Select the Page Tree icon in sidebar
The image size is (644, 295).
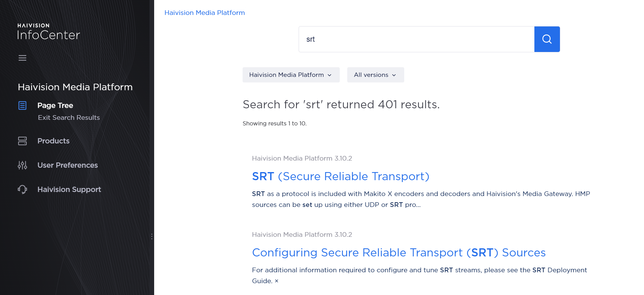[22, 105]
